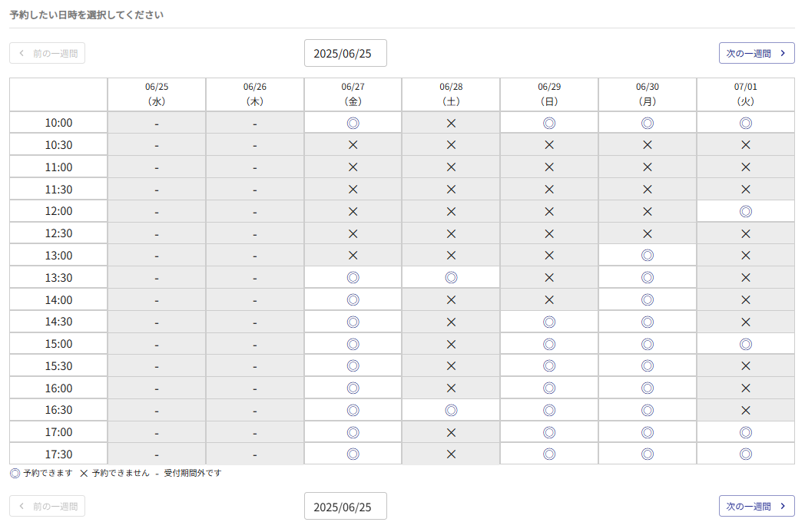Choose 07/01 at 15:00 available slot
This screenshot has height=532, width=805.
[x=745, y=344]
